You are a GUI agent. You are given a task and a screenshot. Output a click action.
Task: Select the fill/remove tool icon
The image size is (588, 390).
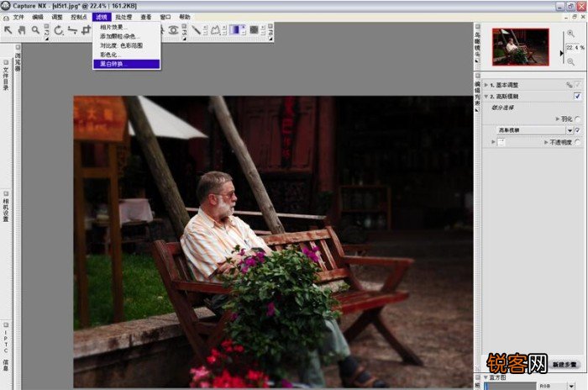[254, 30]
